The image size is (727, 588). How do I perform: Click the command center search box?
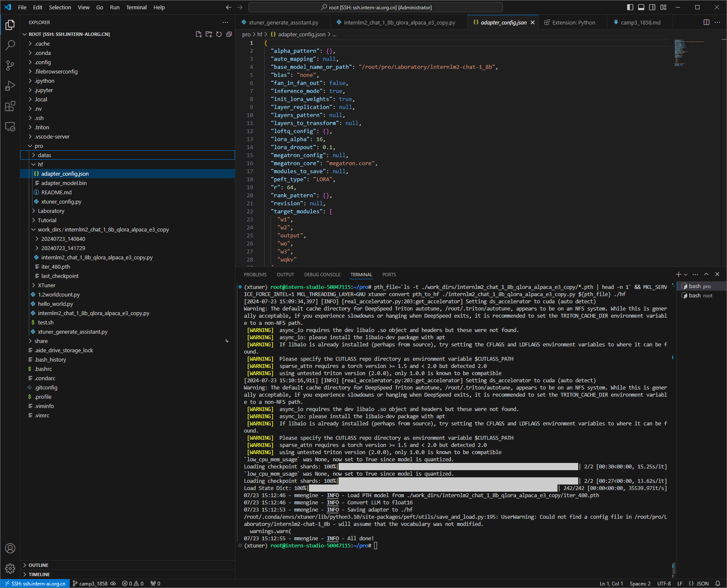(376, 7)
